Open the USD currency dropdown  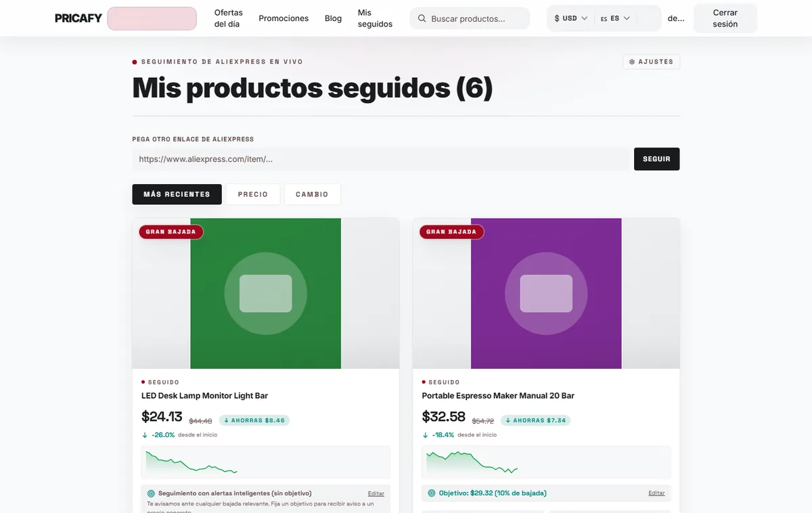(570, 19)
